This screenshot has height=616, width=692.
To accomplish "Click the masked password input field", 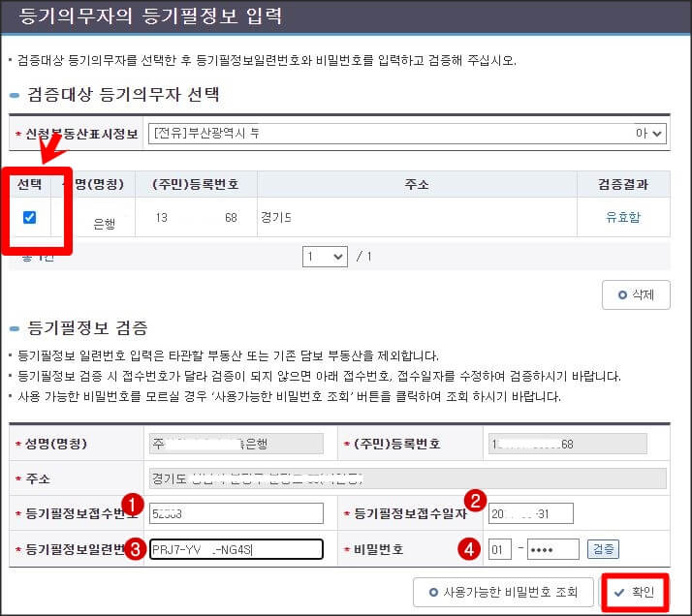I will [553, 549].
